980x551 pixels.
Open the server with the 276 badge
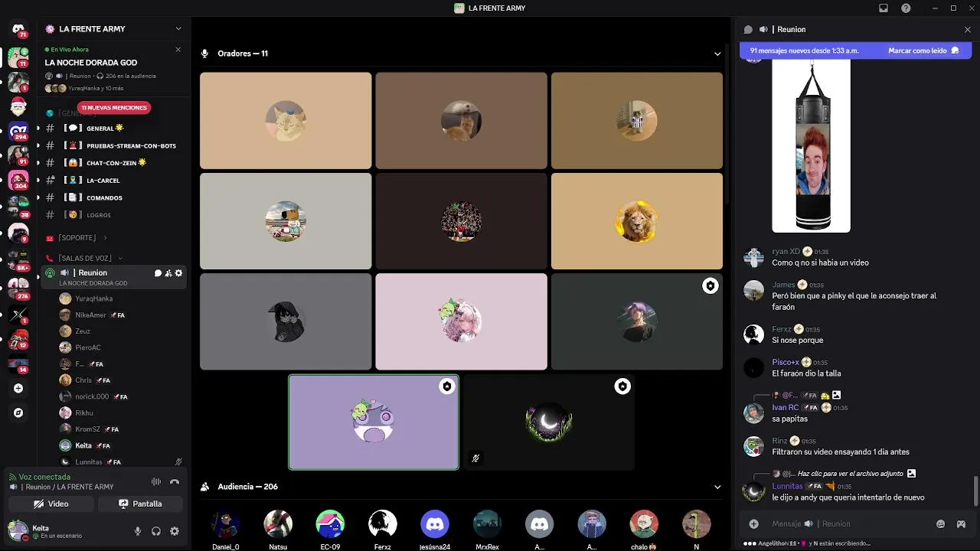[x=18, y=289]
